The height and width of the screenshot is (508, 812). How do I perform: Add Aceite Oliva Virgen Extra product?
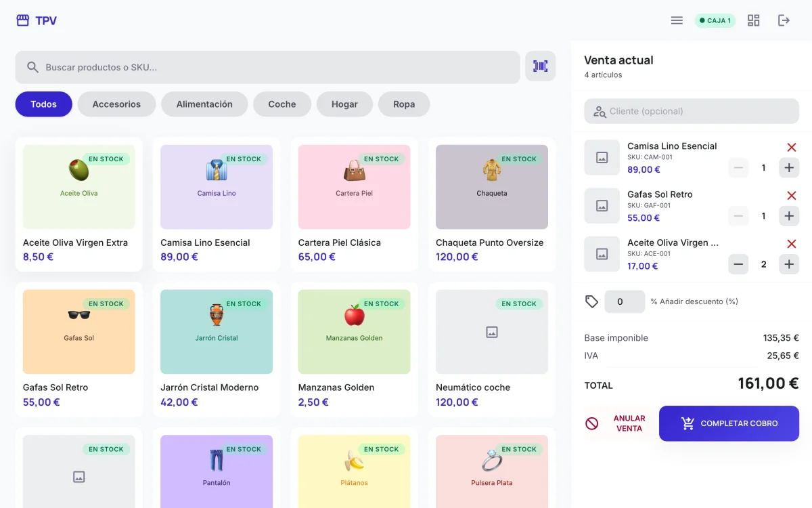coord(79,205)
